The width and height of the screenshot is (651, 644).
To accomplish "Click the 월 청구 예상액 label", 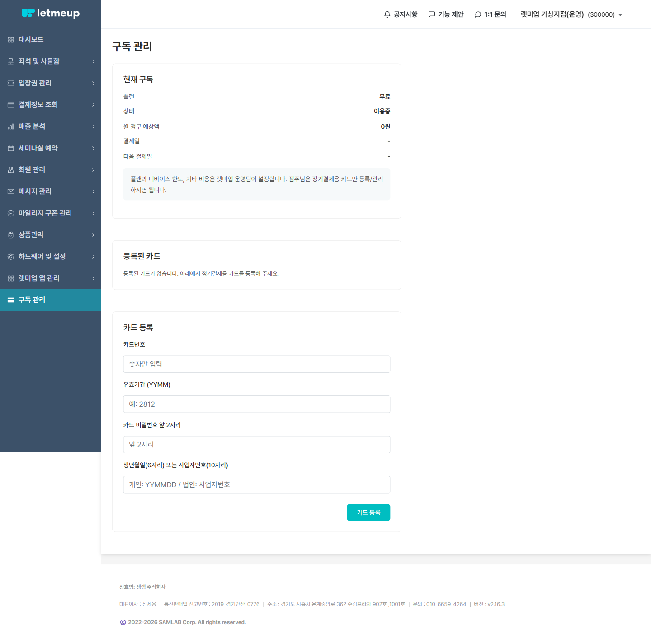I will (142, 127).
